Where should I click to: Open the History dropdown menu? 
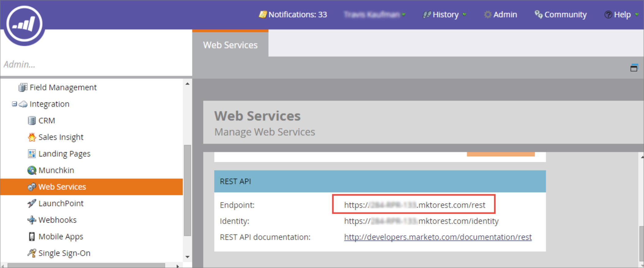[445, 15]
